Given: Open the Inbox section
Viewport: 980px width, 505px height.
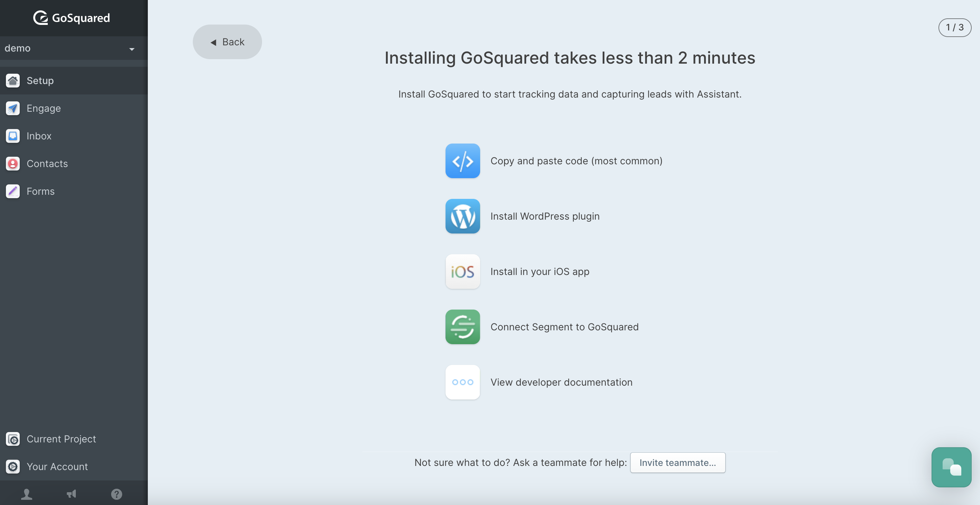Looking at the screenshot, I should pyautogui.click(x=74, y=136).
